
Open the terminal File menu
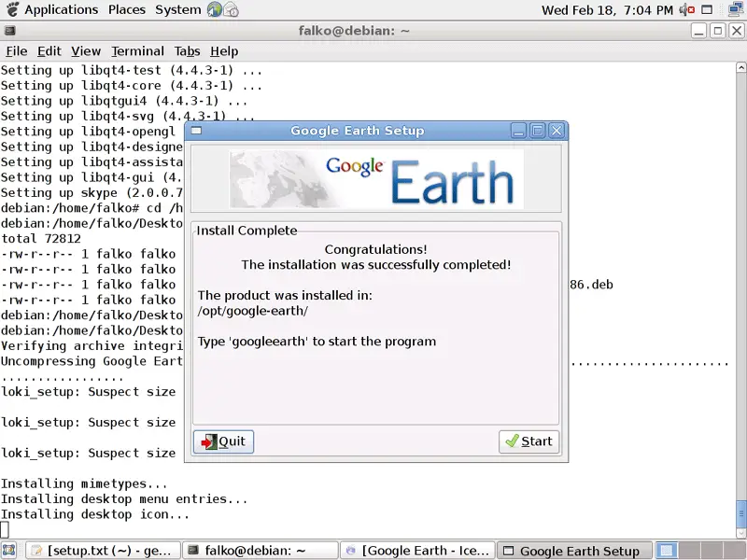[16, 51]
